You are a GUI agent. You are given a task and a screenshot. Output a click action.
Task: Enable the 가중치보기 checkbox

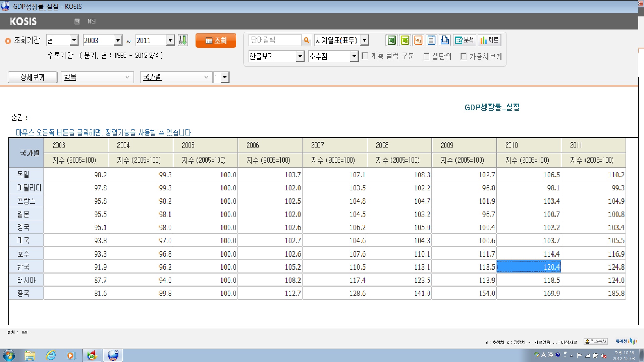(x=464, y=56)
